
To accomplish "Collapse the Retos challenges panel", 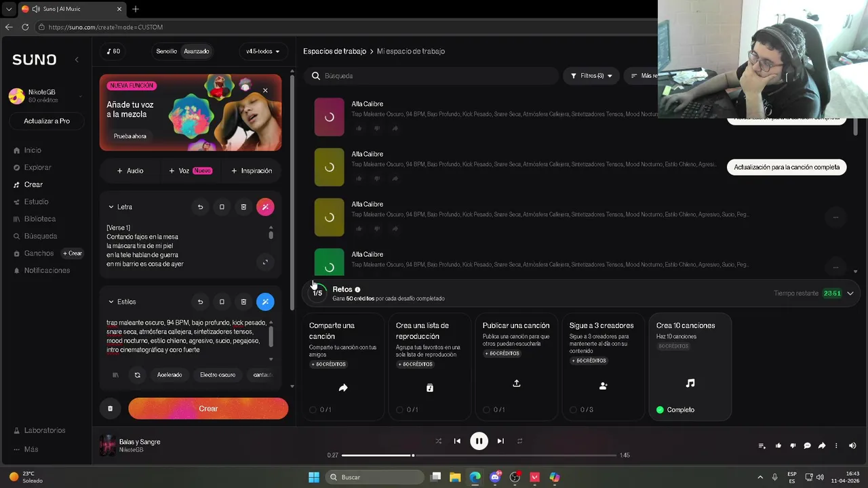I will (850, 293).
